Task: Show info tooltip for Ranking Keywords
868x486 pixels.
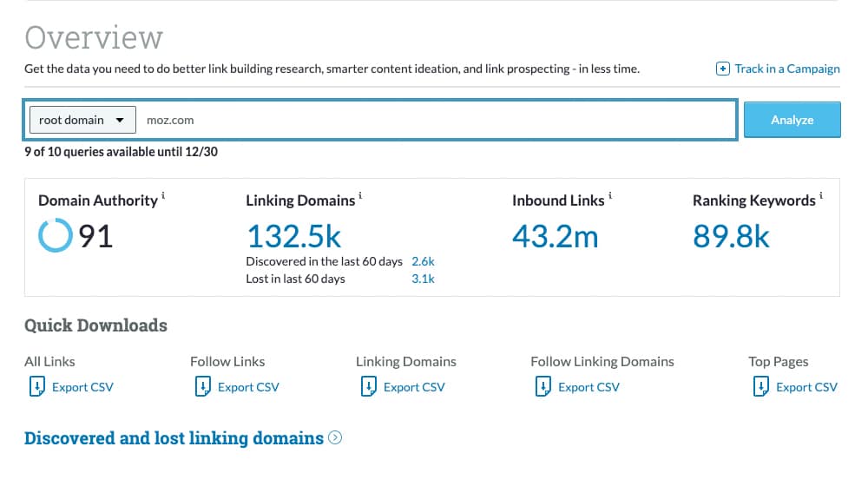Action: pyautogui.click(x=821, y=195)
